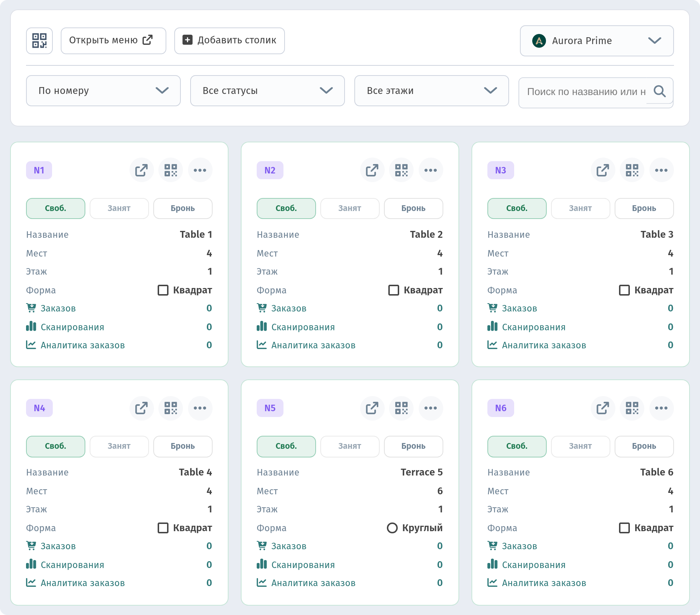The height and width of the screenshot is (615, 700).
Task: Open external link icon for table N4
Action: [x=141, y=408]
